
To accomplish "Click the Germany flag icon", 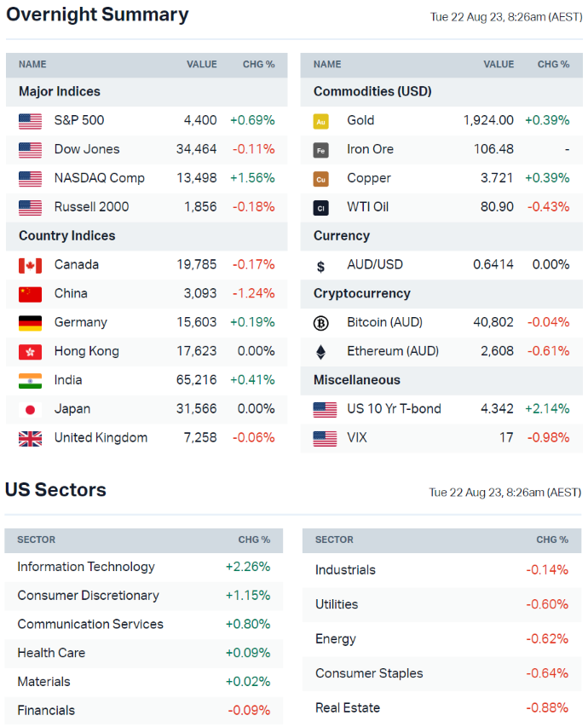I will [30, 323].
